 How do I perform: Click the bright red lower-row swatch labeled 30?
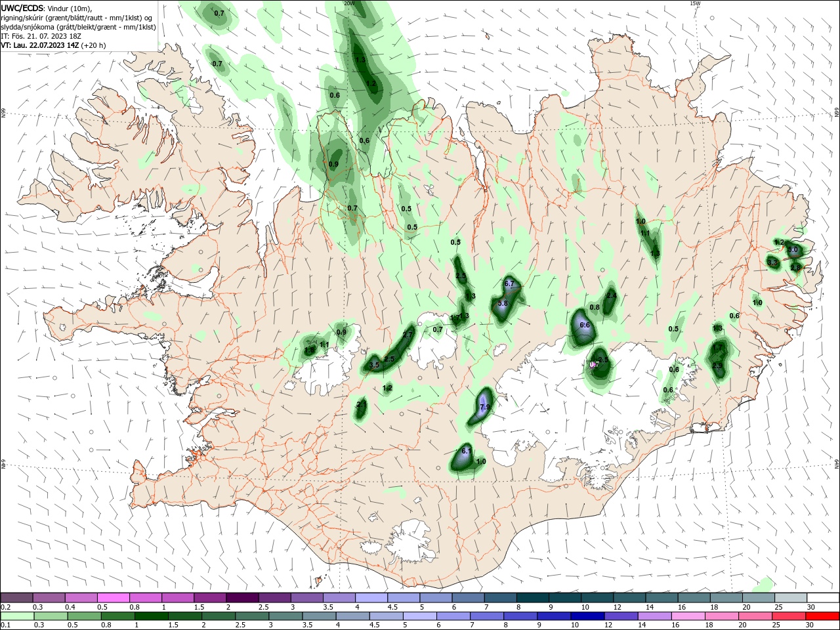pyautogui.click(x=822, y=616)
